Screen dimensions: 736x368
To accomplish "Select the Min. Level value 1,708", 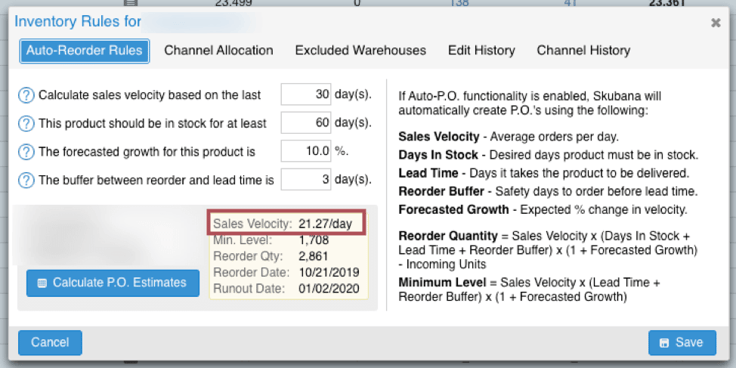I will [x=314, y=240].
